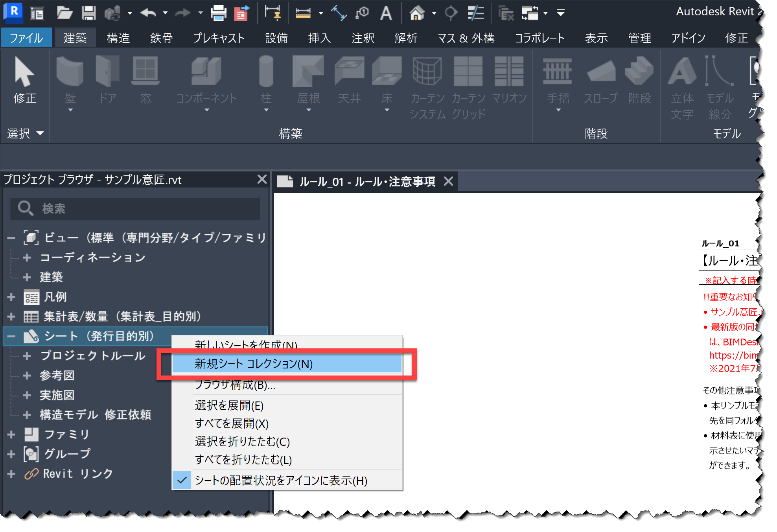Open the 選択 panel dropdown
This screenshot has height=532, width=777.
pyautogui.click(x=25, y=134)
